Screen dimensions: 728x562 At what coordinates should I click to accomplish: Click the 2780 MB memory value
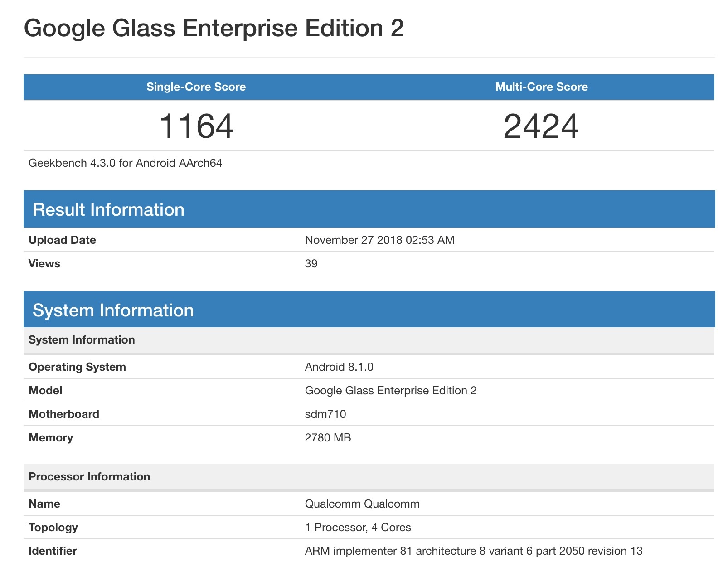point(328,438)
